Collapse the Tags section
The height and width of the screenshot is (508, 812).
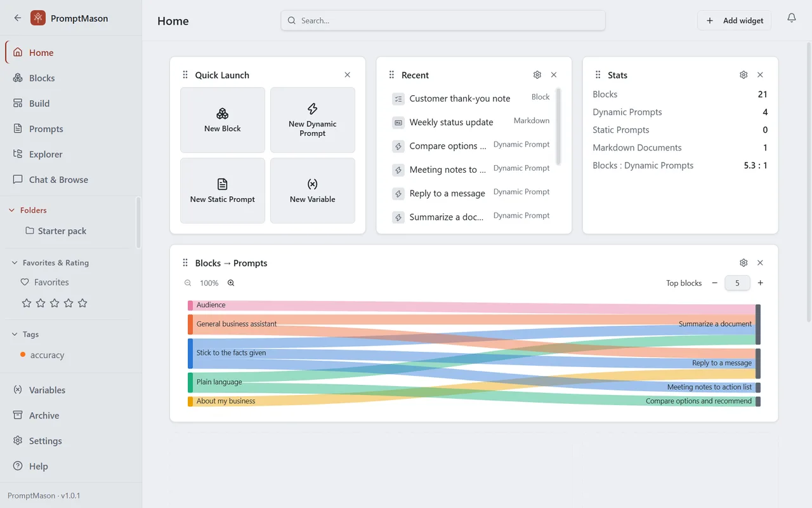pyautogui.click(x=15, y=334)
